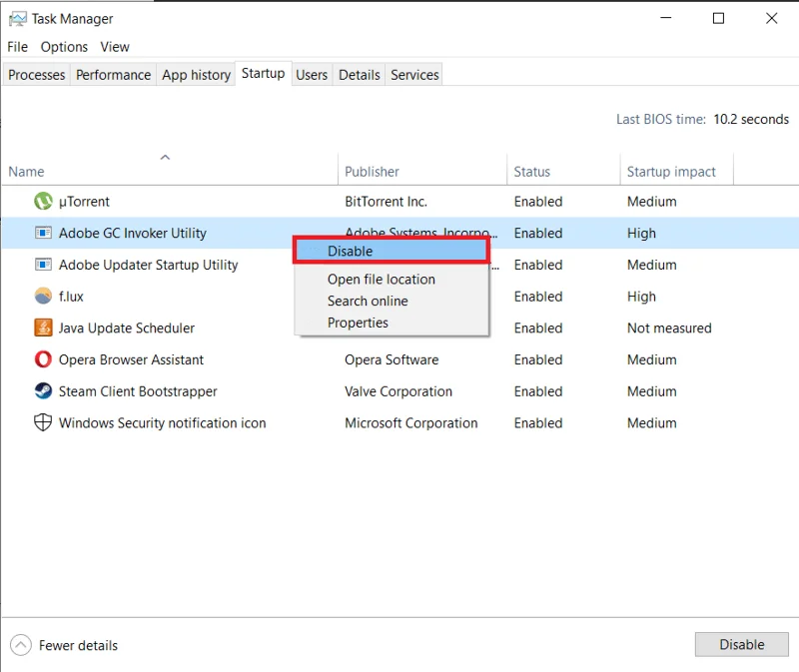The image size is (799, 672).
Task: Click Valve Corporation publisher cell
Action: coord(398,391)
